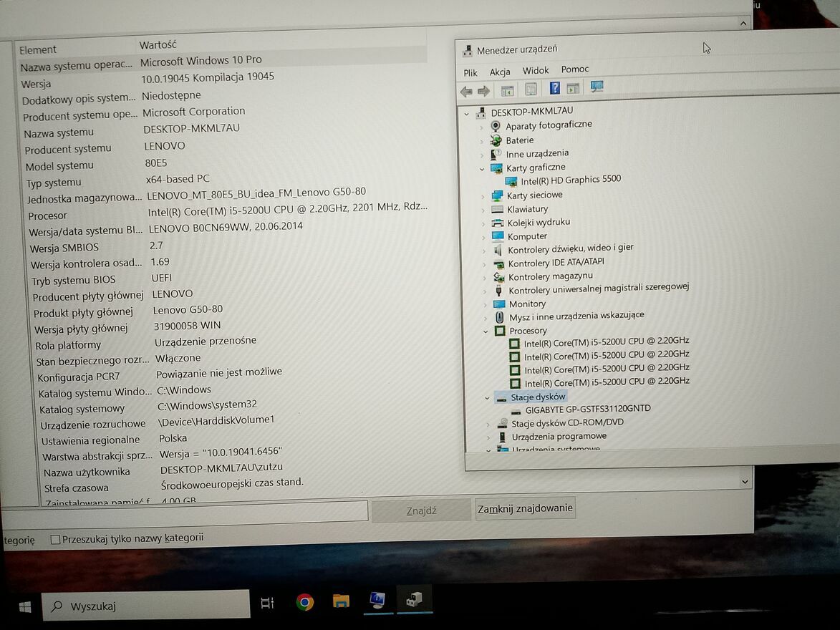Select the GIGABYTE GP-GSTFS31120GNTD disk drive

[587, 409]
